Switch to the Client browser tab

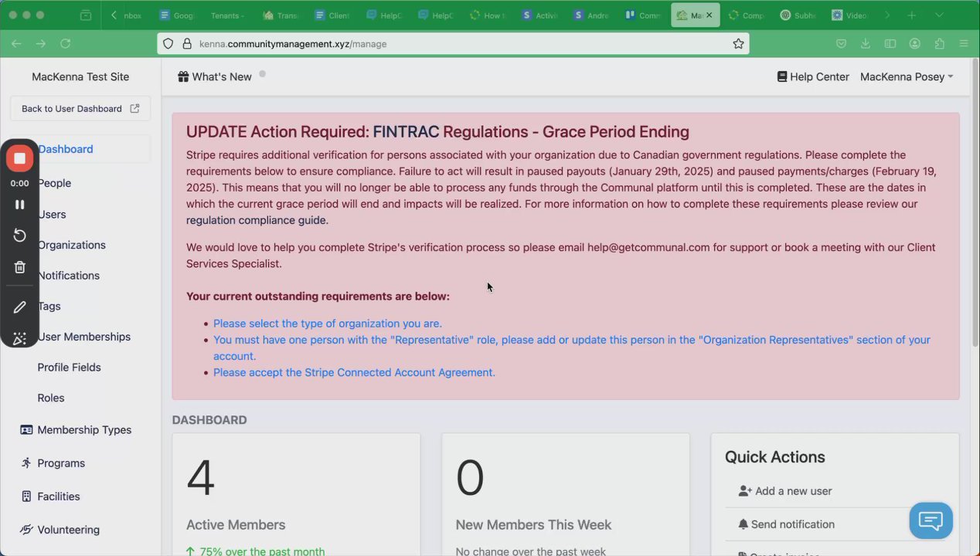[332, 15]
